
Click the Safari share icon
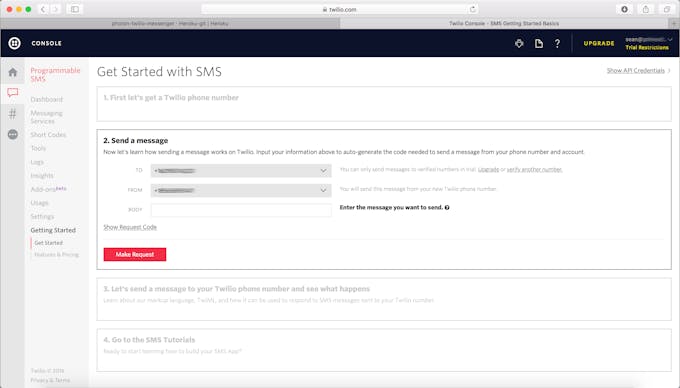coord(646,9)
